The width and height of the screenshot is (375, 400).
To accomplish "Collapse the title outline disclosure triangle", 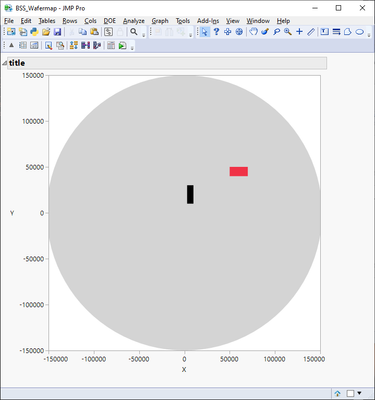I will (x=4, y=63).
